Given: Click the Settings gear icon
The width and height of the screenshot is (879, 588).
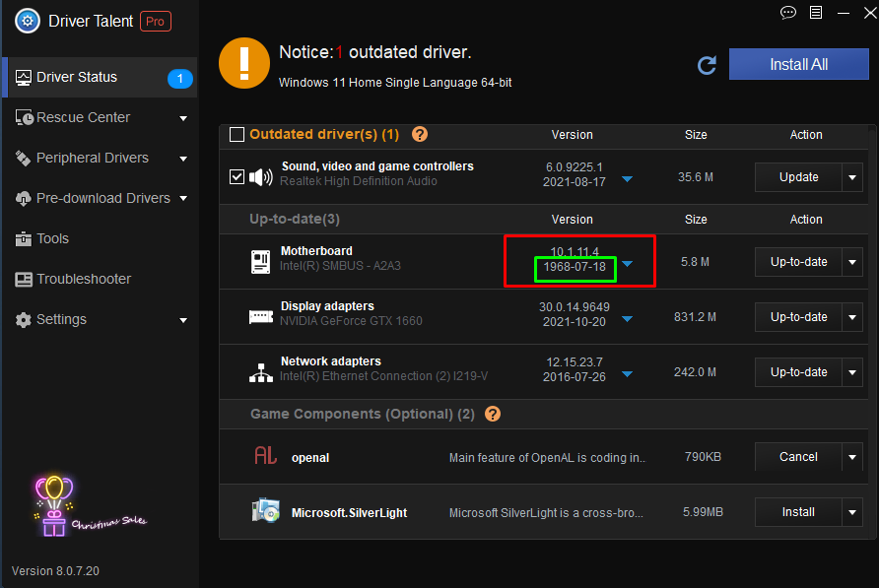Looking at the screenshot, I should coord(23,319).
